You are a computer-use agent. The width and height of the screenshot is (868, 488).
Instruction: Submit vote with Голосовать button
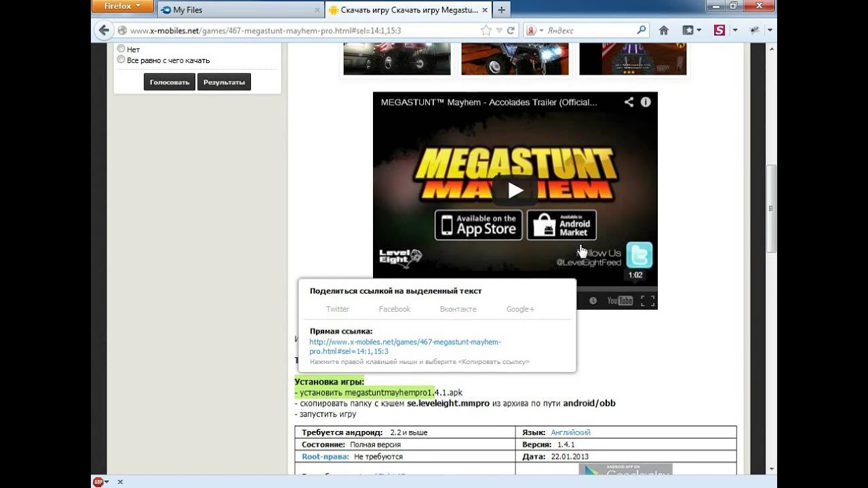[170, 82]
